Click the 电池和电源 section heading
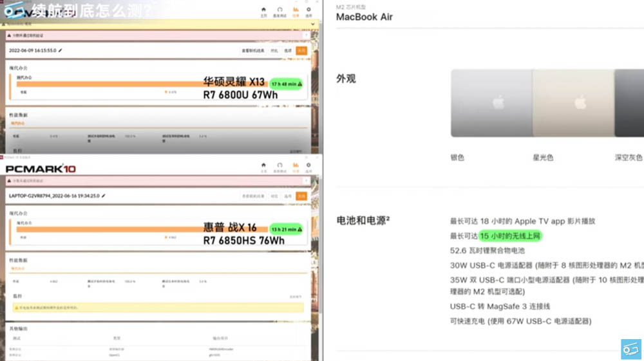 pos(363,220)
